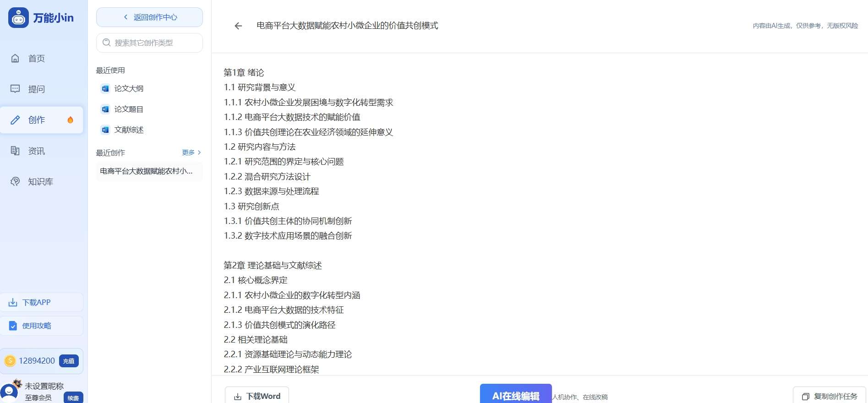The image size is (868, 403).
Task: Click the download icon in 下载Word
Action: click(x=238, y=397)
